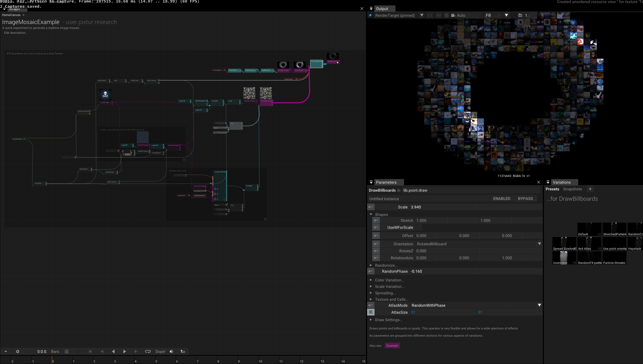The image size is (643, 364).
Task: Open the RenderTarget (pinned) dropdown
Action: click(x=399, y=15)
